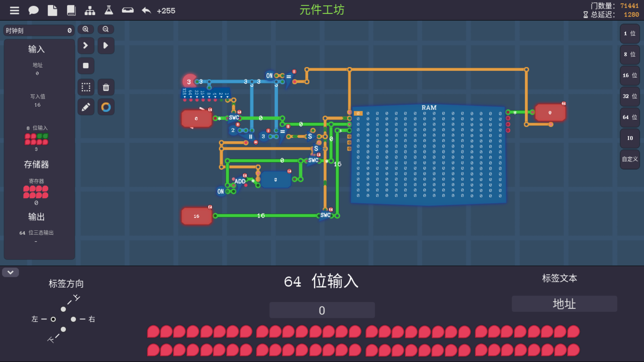Select the 写入值 input in sidebar
The height and width of the screenshot is (362, 644).
(37, 101)
